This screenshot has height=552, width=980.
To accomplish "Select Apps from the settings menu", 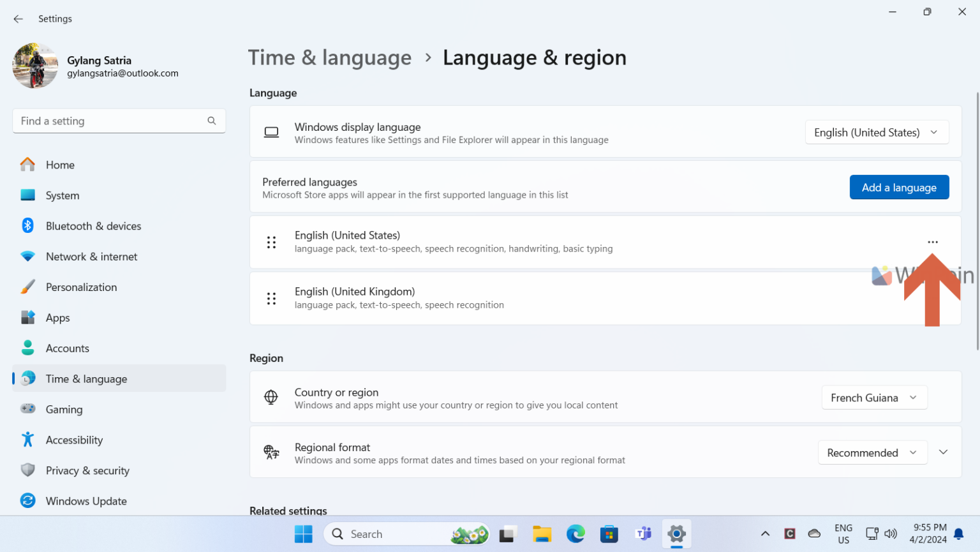I will pos(57,317).
